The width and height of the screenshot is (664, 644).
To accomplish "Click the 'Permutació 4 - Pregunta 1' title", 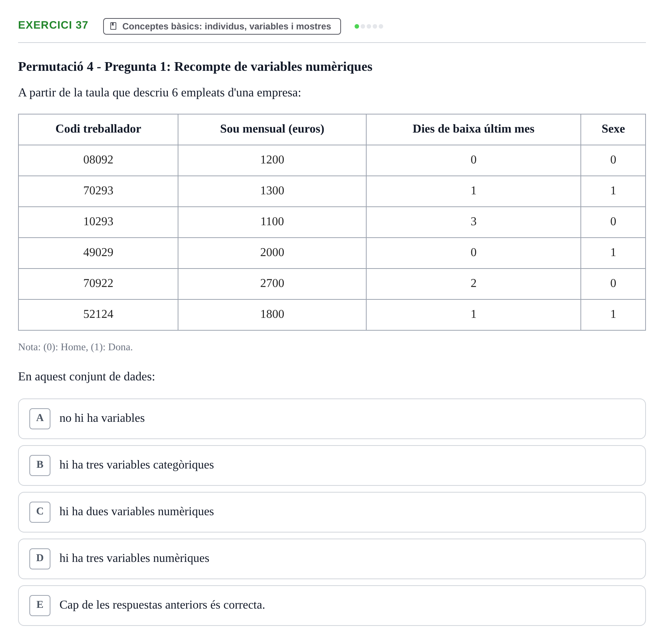I will tap(195, 67).
